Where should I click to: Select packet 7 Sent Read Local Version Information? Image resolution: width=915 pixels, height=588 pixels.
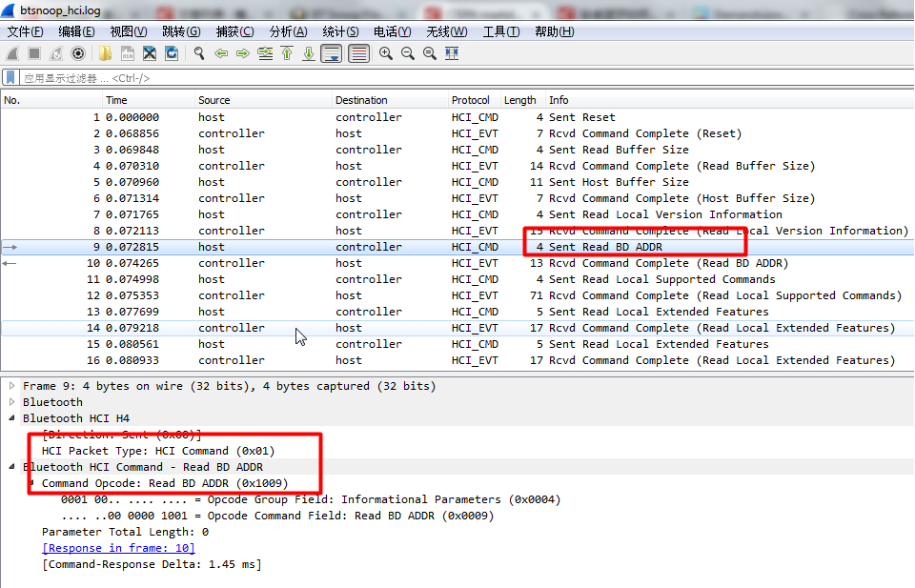click(457, 214)
